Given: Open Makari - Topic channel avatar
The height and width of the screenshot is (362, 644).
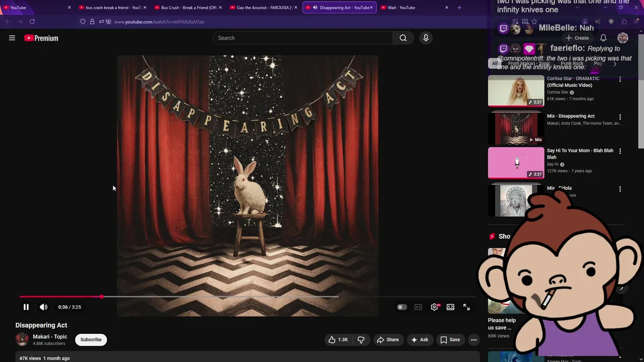Looking at the screenshot, I should [x=22, y=339].
